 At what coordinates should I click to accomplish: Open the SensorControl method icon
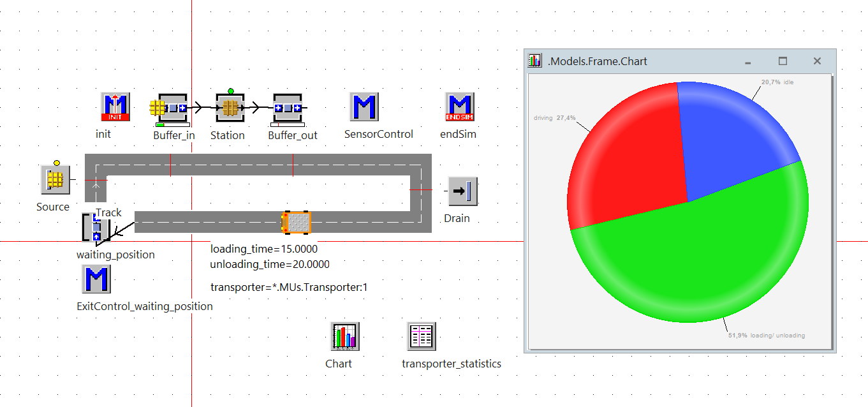(364, 107)
